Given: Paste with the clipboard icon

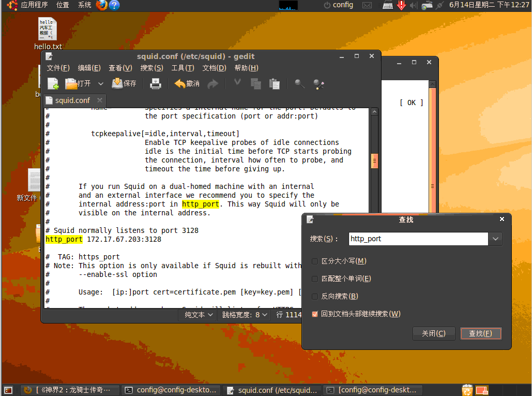Looking at the screenshot, I should 274,83.
